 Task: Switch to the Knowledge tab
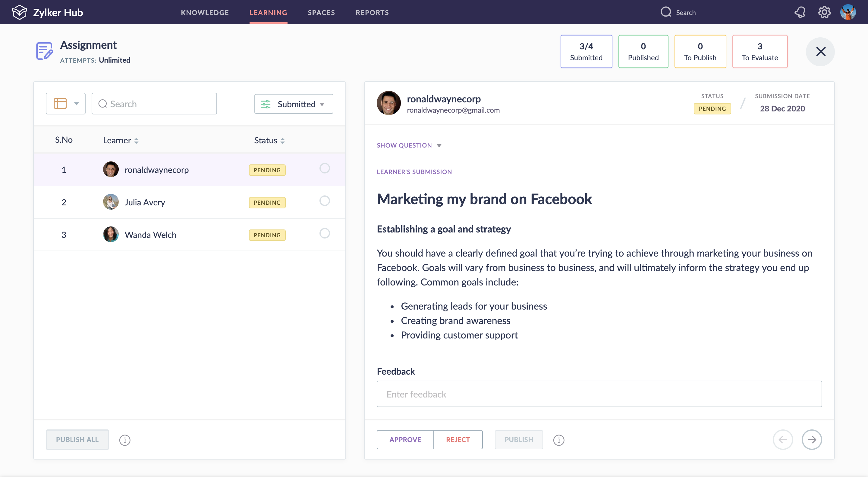point(205,12)
